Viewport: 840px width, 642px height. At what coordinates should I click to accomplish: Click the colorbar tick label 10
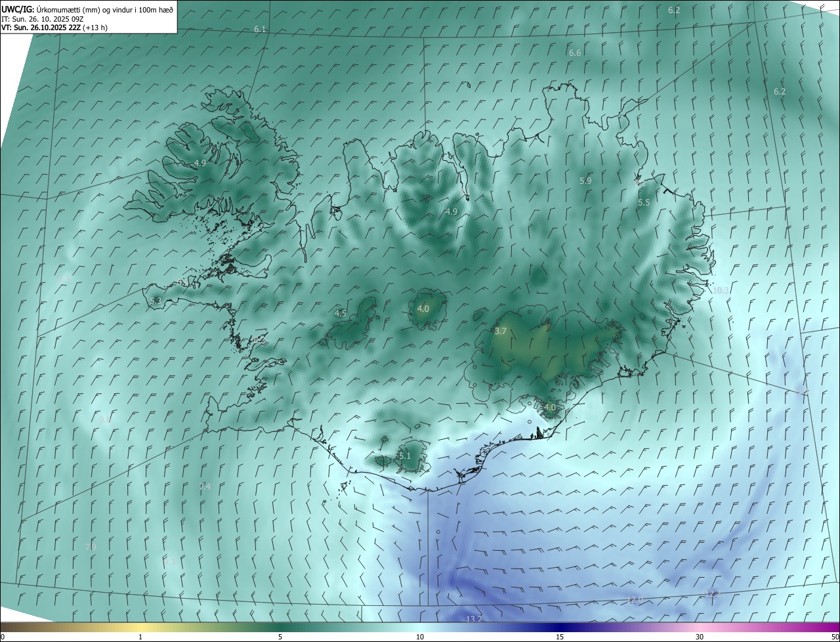pos(420,637)
